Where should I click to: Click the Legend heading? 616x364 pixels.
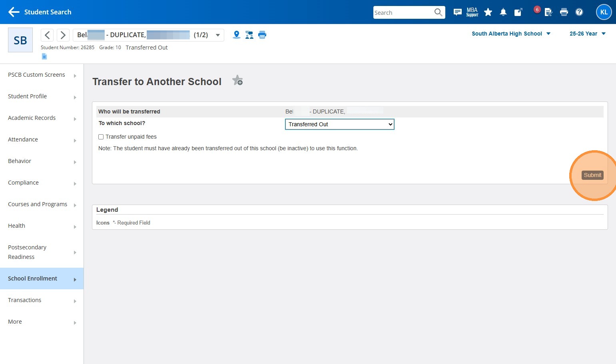[107, 210]
